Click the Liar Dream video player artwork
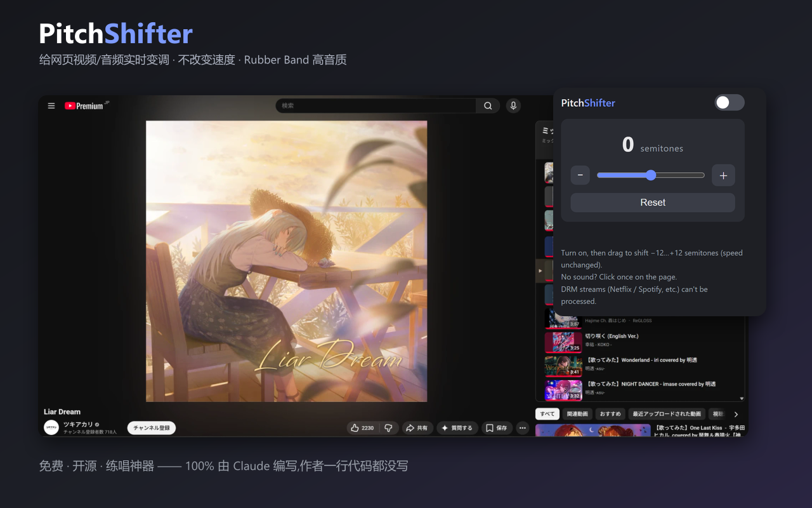 (286, 261)
